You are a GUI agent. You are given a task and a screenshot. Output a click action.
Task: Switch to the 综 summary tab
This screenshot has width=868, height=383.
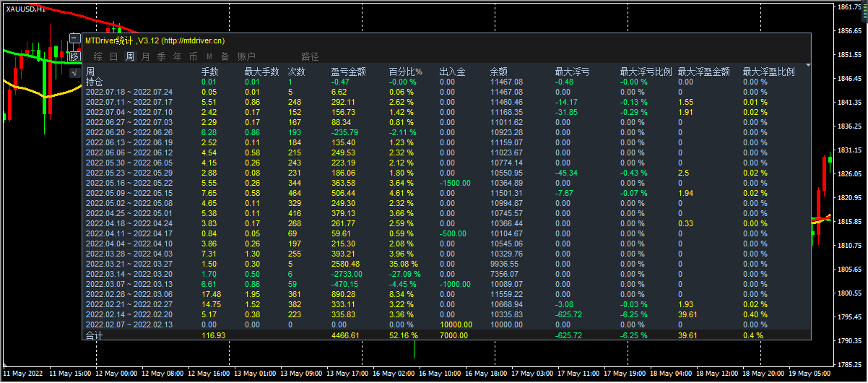click(x=97, y=56)
